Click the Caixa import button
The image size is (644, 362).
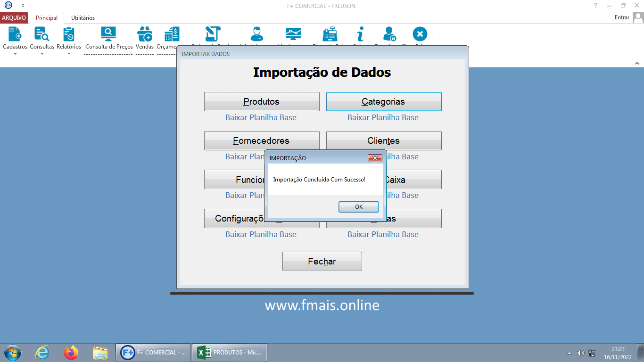click(414, 180)
